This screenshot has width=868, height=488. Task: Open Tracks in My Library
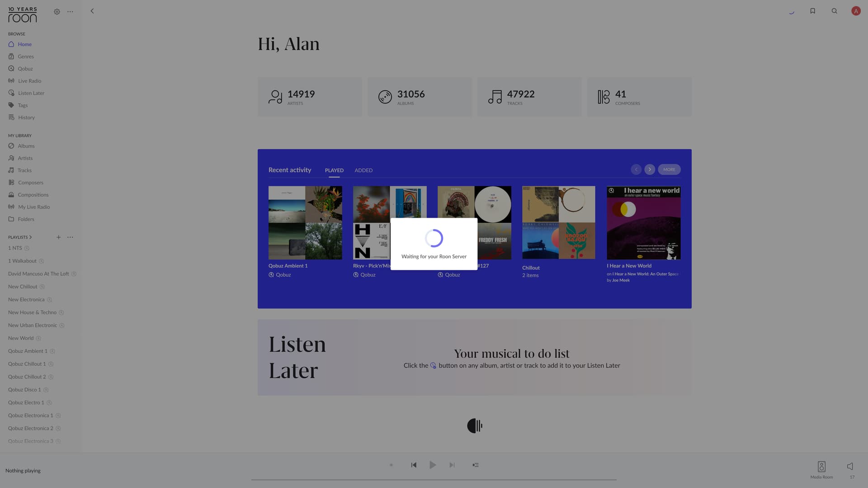[20, 170]
